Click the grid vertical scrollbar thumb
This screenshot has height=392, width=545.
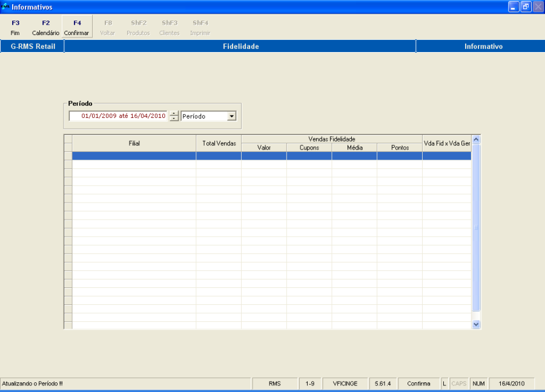(x=476, y=228)
